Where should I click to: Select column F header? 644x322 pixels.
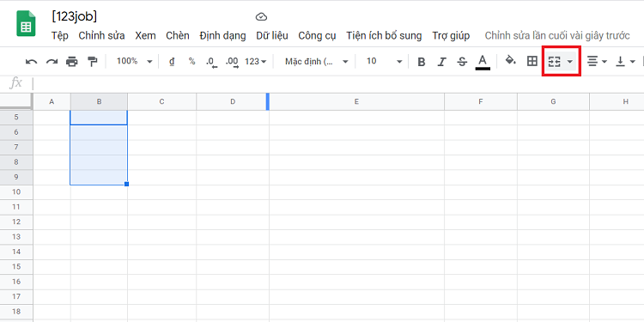[481, 101]
